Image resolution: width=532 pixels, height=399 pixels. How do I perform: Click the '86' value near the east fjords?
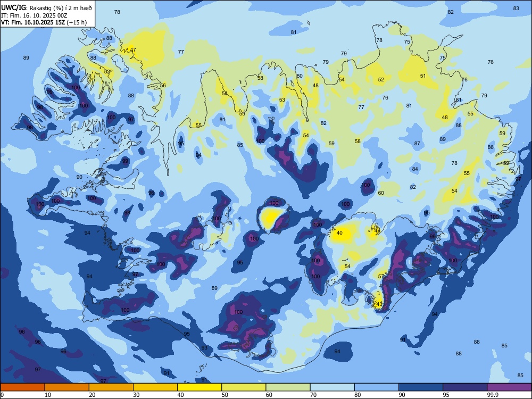coord(491,147)
